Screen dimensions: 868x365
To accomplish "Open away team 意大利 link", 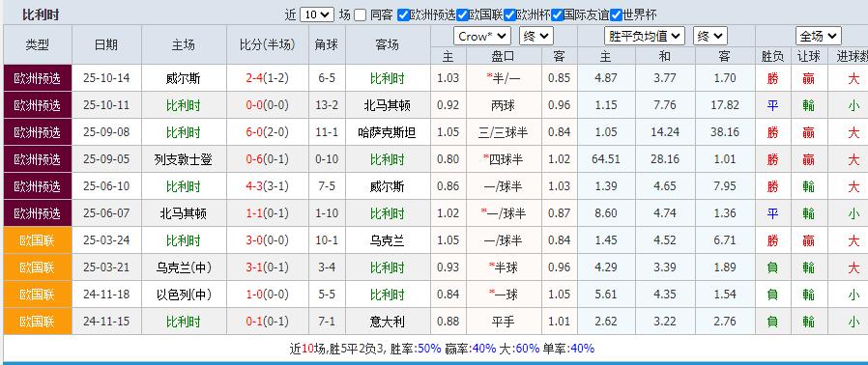I will point(388,322).
